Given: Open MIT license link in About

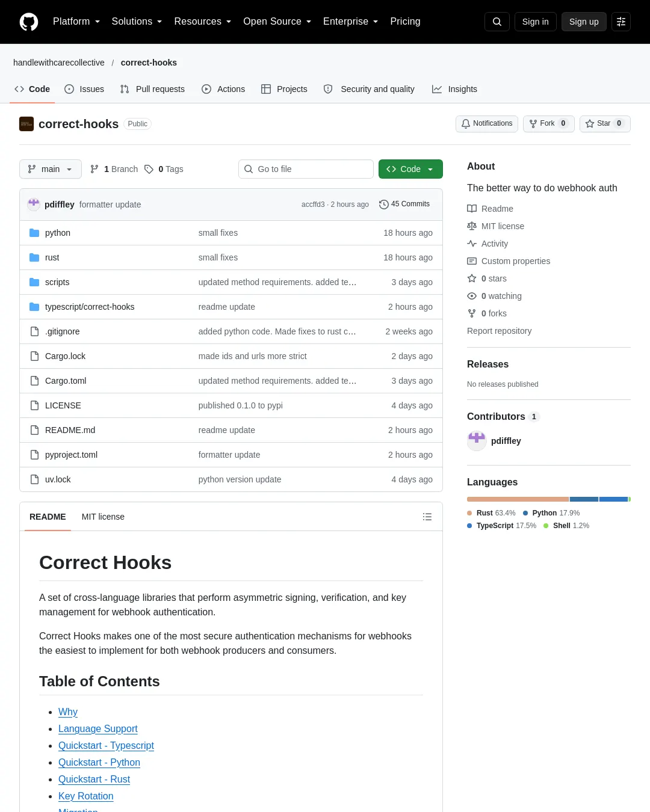Looking at the screenshot, I should (x=496, y=226).
